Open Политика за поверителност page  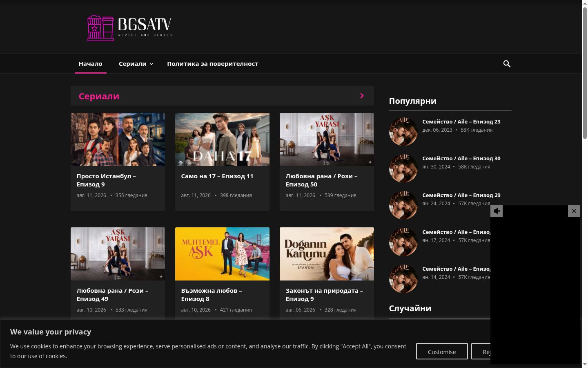click(212, 64)
